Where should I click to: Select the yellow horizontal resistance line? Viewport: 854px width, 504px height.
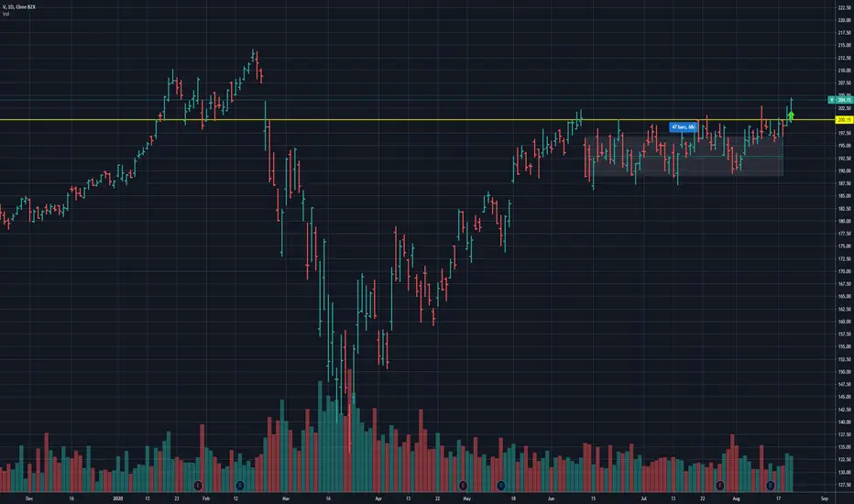tap(417, 120)
